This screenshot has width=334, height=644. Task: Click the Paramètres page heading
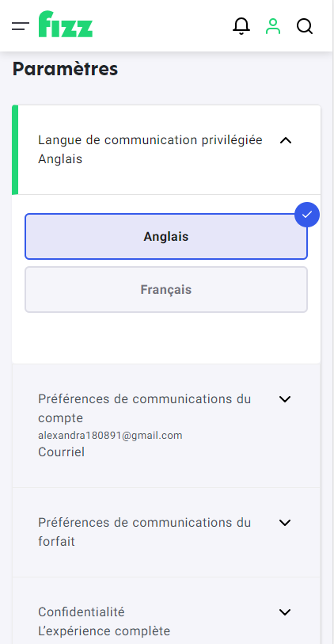click(x=65, y=69)
